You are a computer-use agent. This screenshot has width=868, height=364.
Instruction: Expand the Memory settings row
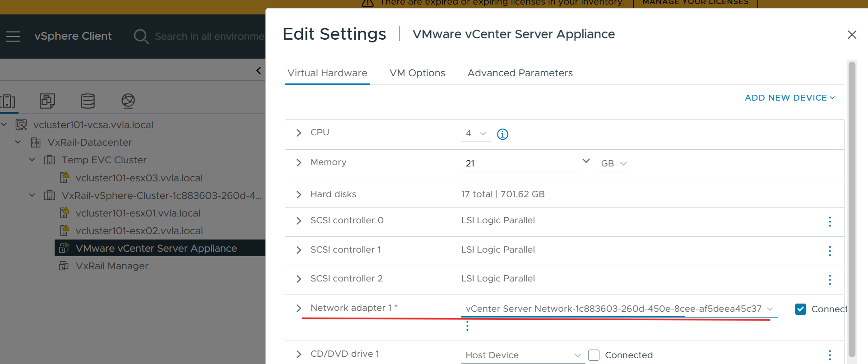click(x=299, y=162)
